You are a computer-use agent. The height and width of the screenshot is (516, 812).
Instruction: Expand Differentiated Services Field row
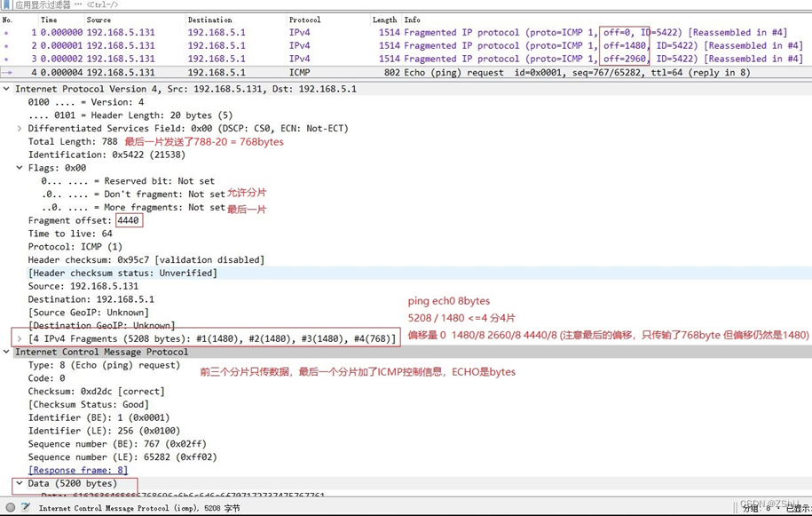click(x=20, y=129)
